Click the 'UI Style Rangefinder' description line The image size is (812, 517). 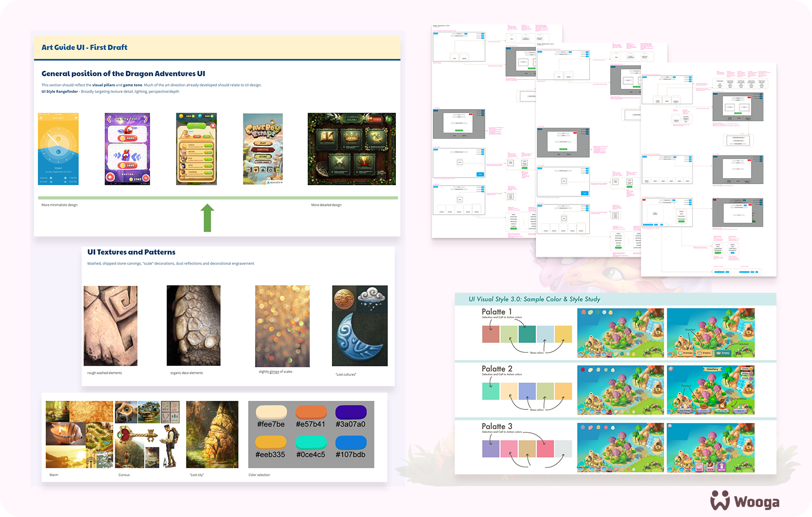coord(110,92)
